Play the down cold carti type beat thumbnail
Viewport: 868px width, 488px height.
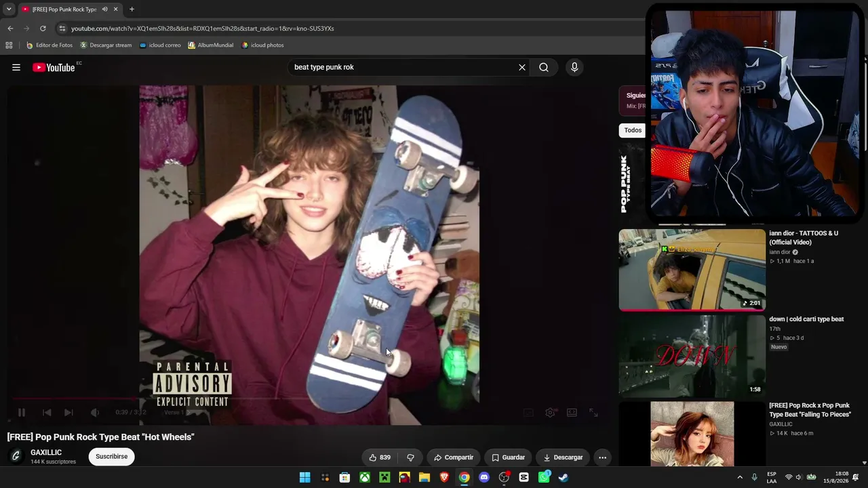tap(692, 356)
